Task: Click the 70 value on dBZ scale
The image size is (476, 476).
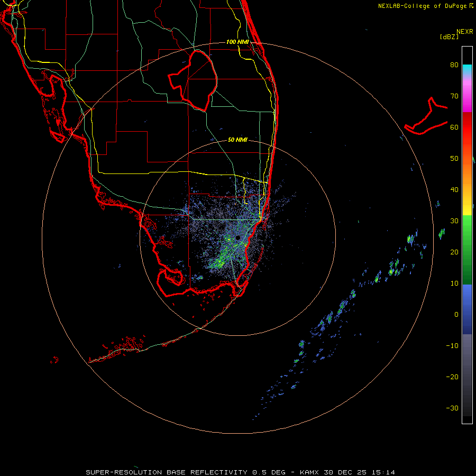Action: [454, 96]
